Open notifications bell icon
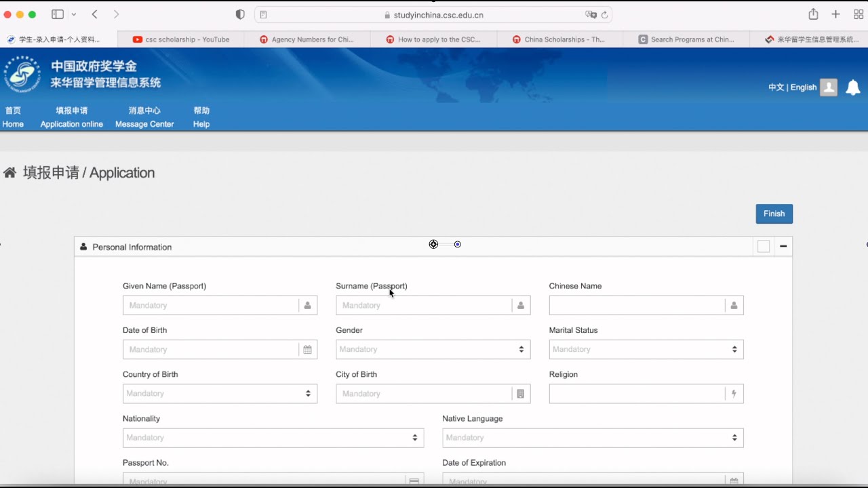The width and height of the screenshot is (868, 488). (853, 87)
